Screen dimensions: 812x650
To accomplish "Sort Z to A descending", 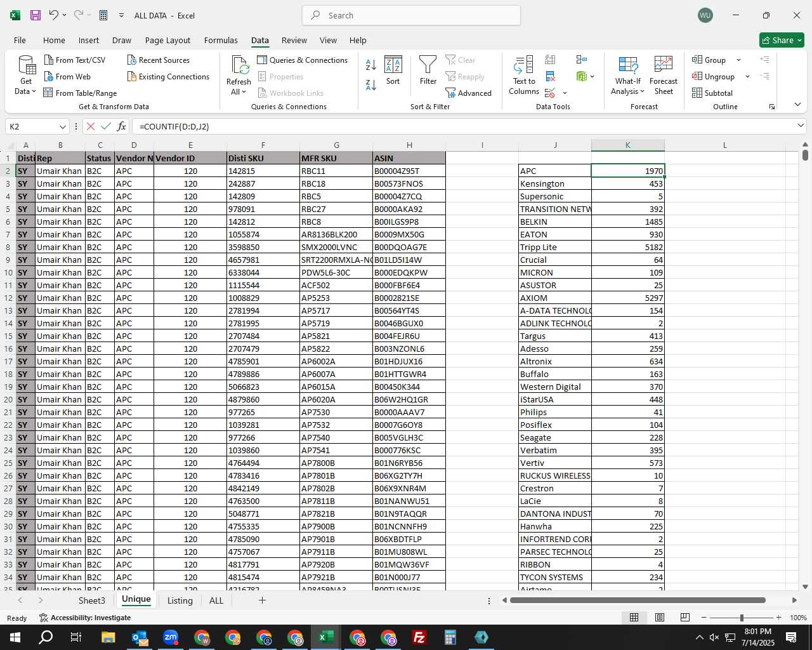I will click(x=371, y=84).
